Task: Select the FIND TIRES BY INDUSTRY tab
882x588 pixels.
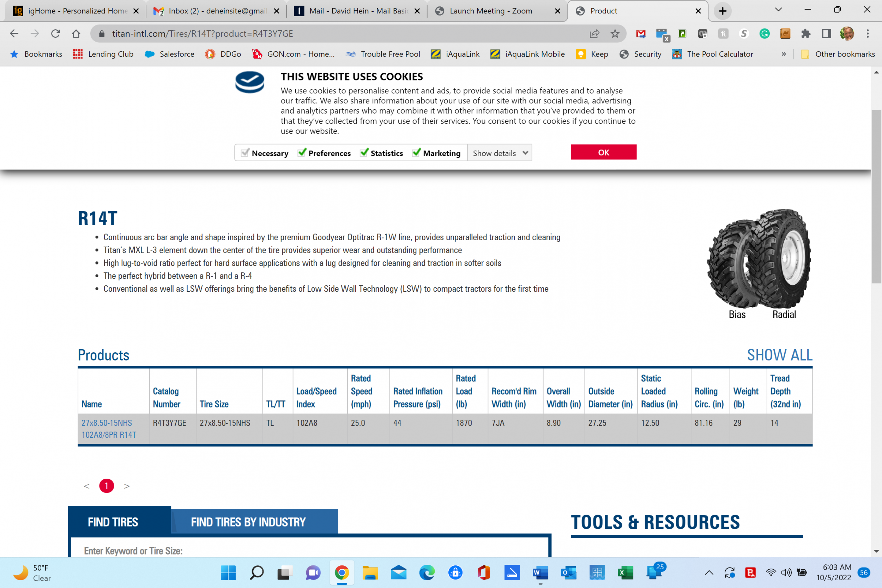Action: coord(255,522)
